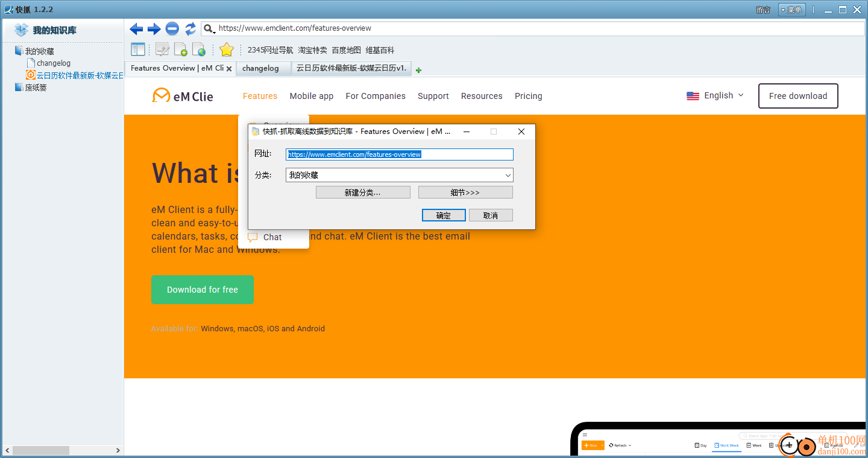
Task: Click right arrow of sidebar horizontal scrollbar
Action: 118,450
